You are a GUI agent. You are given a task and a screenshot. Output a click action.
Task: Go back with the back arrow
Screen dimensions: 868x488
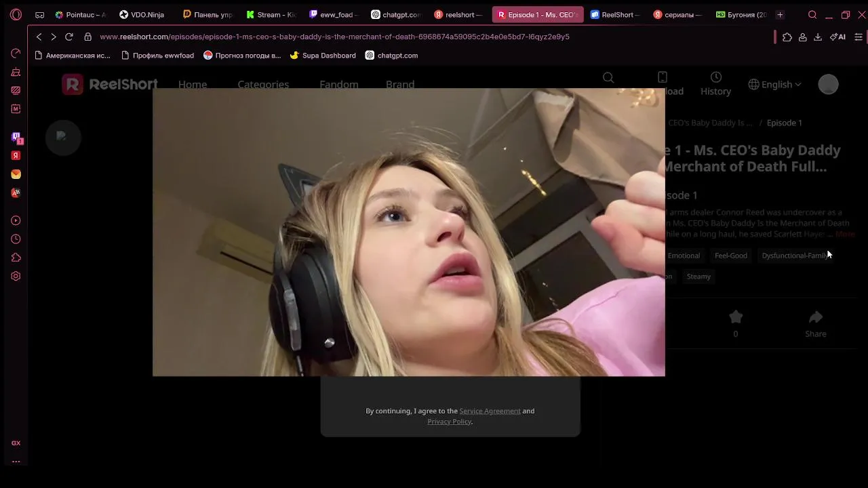pos(39,37)
